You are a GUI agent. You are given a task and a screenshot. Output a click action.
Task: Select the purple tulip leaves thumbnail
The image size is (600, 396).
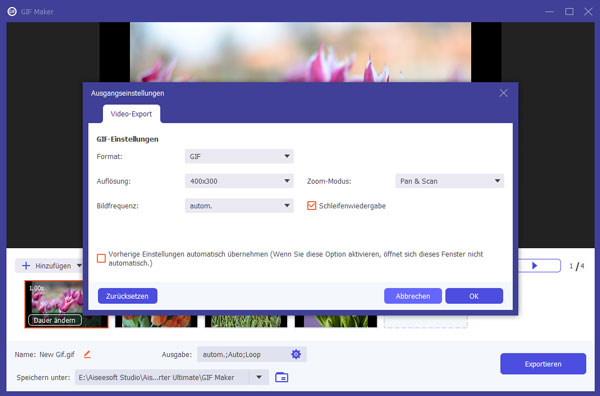336,321
